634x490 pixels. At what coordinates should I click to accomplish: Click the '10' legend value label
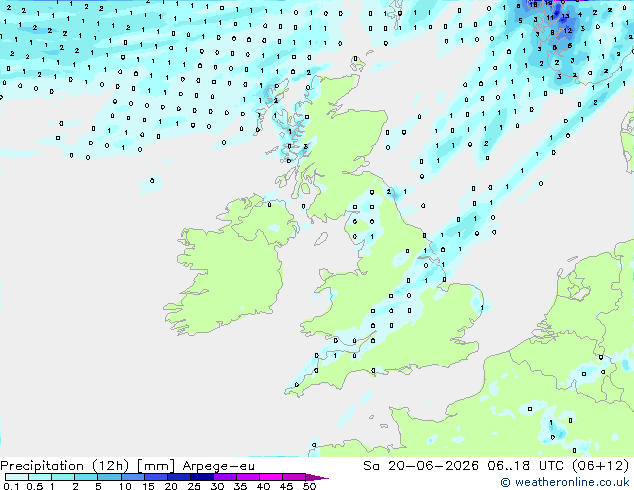click(125, 486)
